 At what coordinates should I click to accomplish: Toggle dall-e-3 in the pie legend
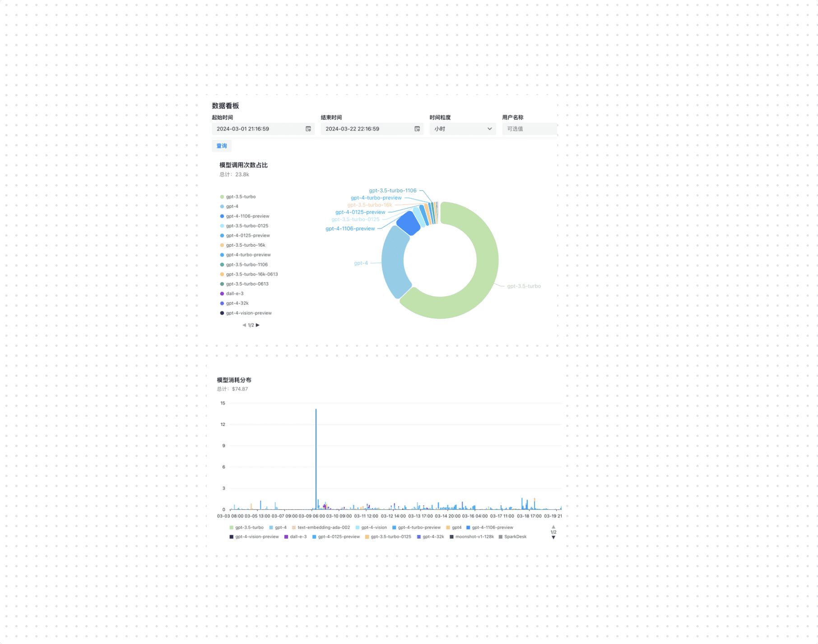(x=232, y=294)
